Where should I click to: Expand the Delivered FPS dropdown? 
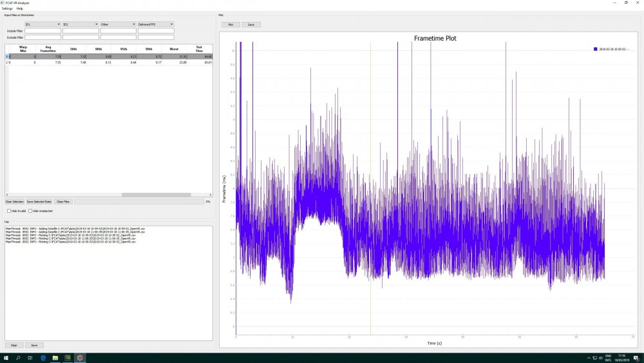pyautogui.click(x=156, y=25)
